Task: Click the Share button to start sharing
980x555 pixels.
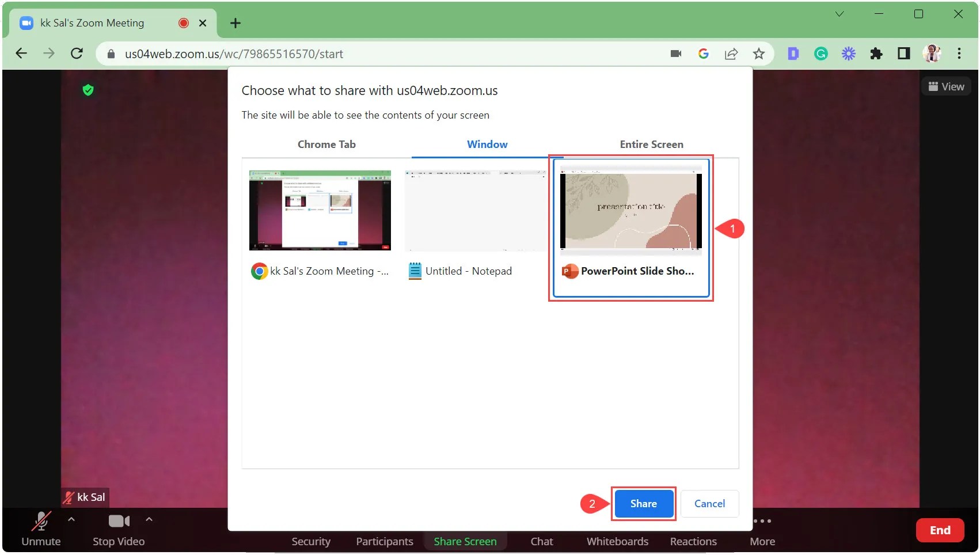Action: [643, 503]
